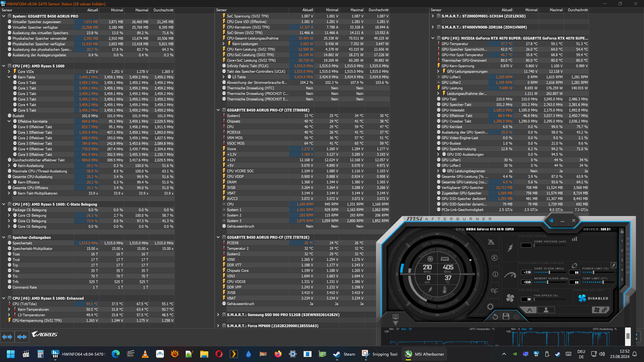Collapse the Speicher-Zeitangaben section
The image size is (644, 362).
pos(4,237)
